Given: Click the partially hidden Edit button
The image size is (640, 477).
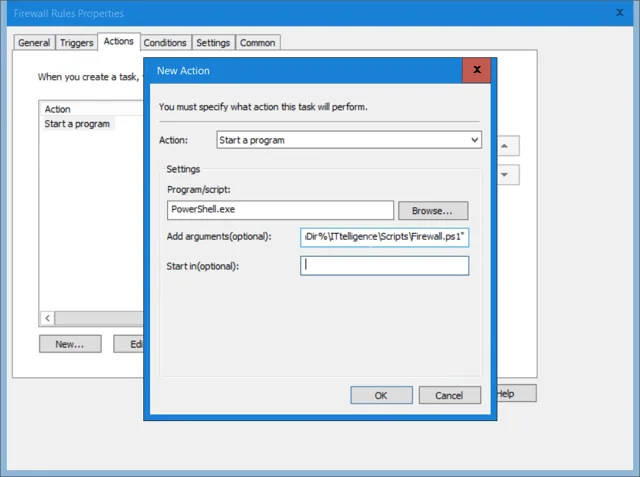Looking at the screenshot, I should point(129,344).
